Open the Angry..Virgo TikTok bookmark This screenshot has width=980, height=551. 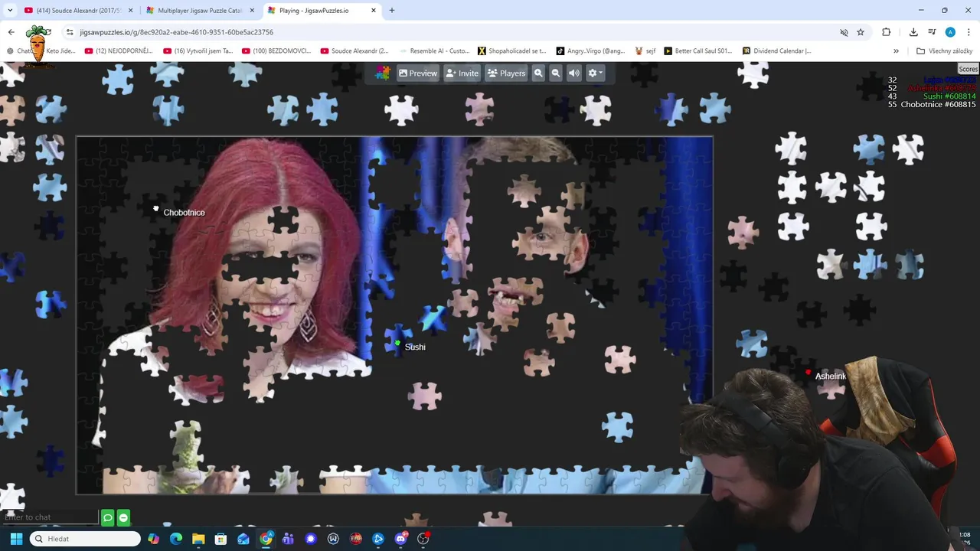[x=590, y=51]
